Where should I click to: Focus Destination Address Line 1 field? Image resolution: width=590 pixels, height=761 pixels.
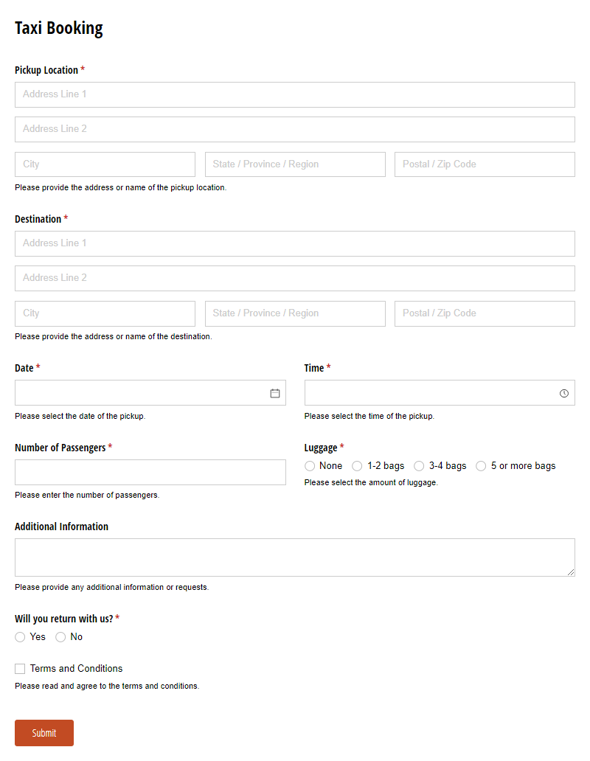295,244
